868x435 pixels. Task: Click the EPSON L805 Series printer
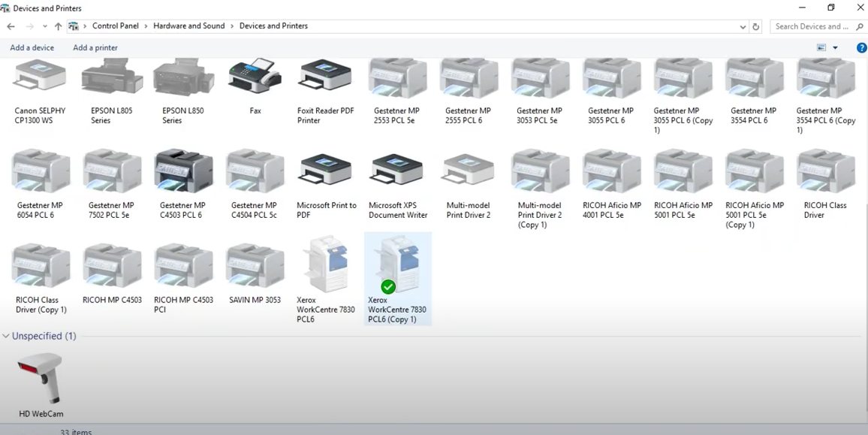click(x=111, y=79)
